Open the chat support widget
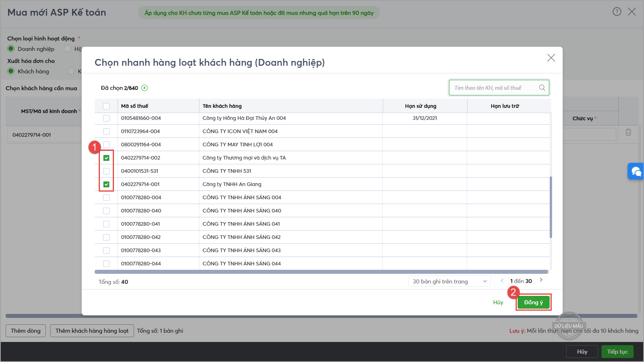Image resolution: width=644 pixels, height=362 pixels. pos(636,172)
